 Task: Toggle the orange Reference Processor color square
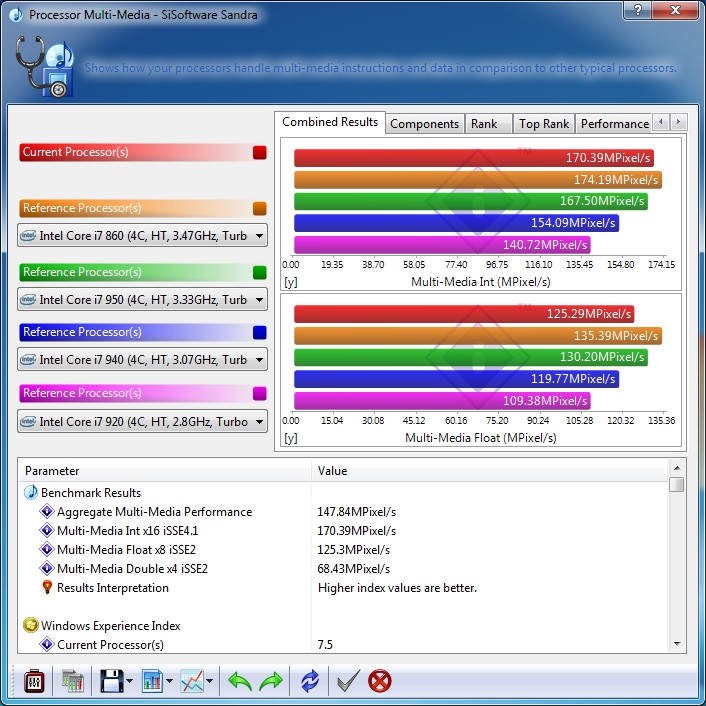tap(260, 208)
